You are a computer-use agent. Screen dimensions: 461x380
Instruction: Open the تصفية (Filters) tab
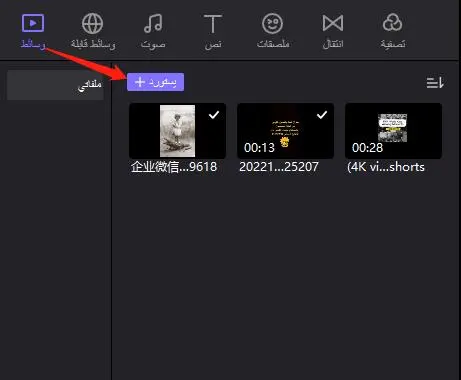click(x=393, y=31)
